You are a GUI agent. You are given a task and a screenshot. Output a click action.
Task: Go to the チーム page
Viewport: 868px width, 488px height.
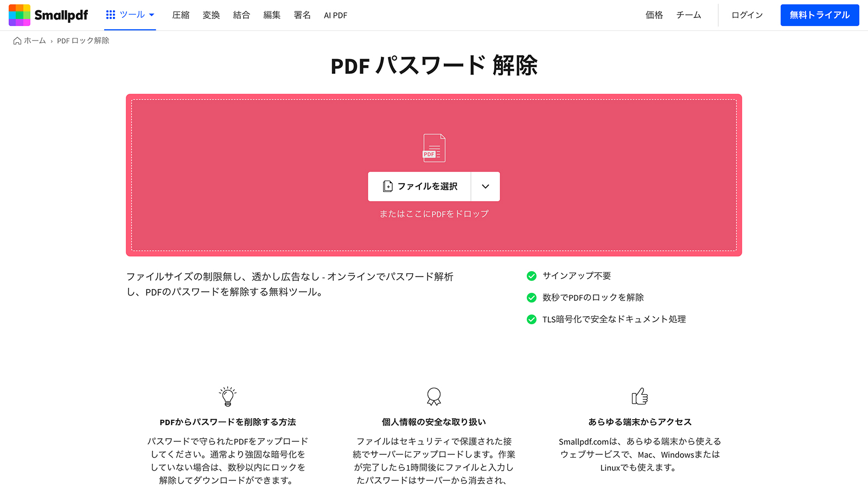688,15
